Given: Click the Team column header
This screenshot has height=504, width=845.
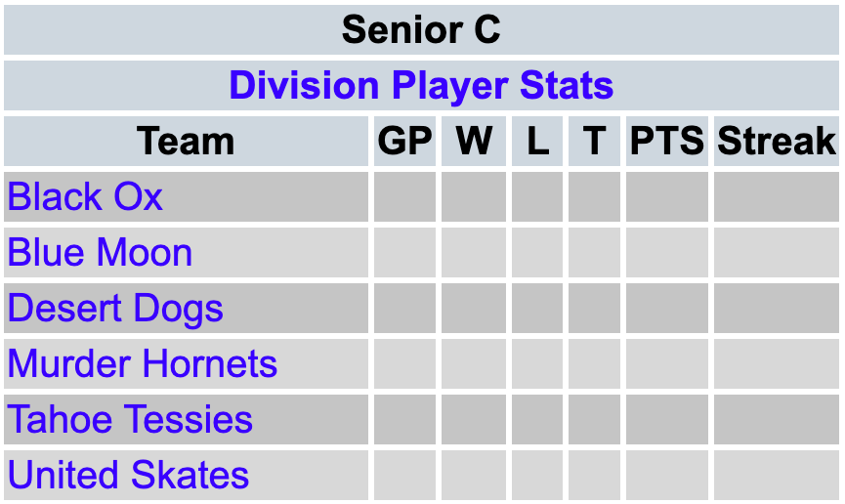Looking at the screenshot, I should [186, 142].
